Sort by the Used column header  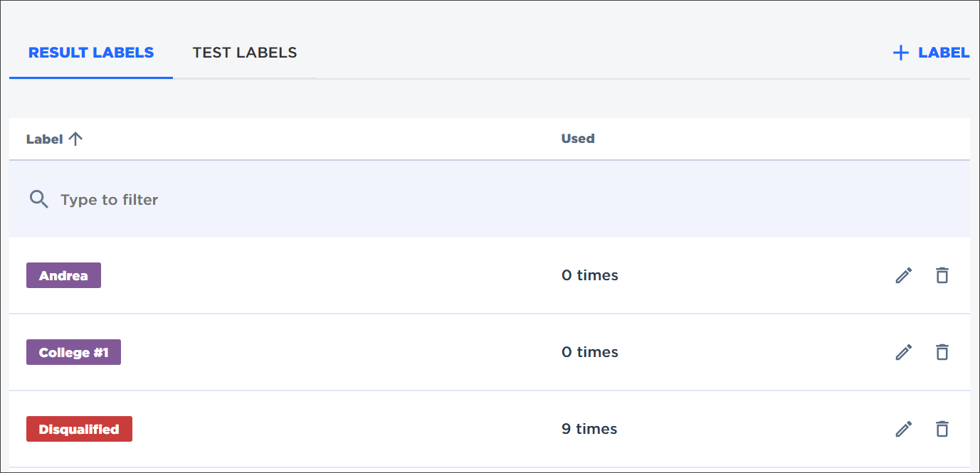click(x=578, y=139)
